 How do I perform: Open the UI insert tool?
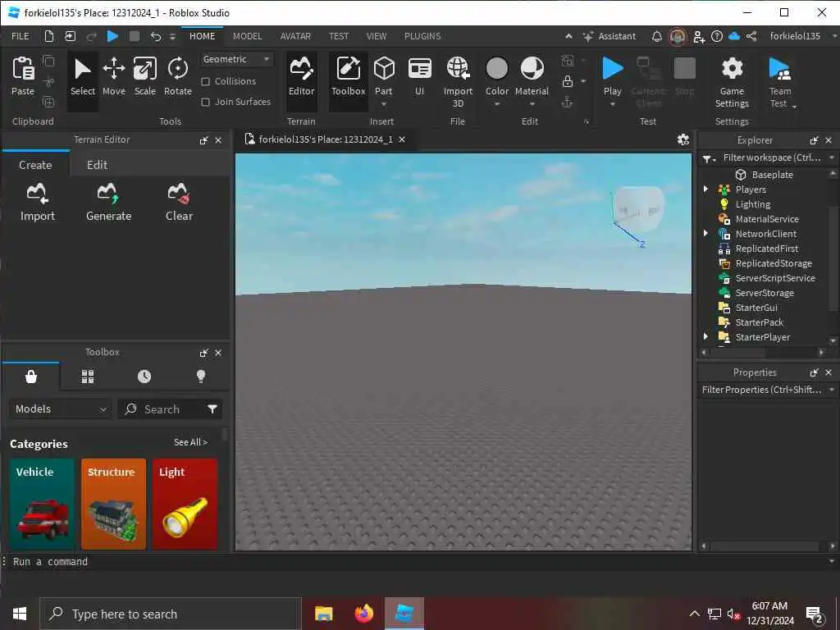click(419, 76)
